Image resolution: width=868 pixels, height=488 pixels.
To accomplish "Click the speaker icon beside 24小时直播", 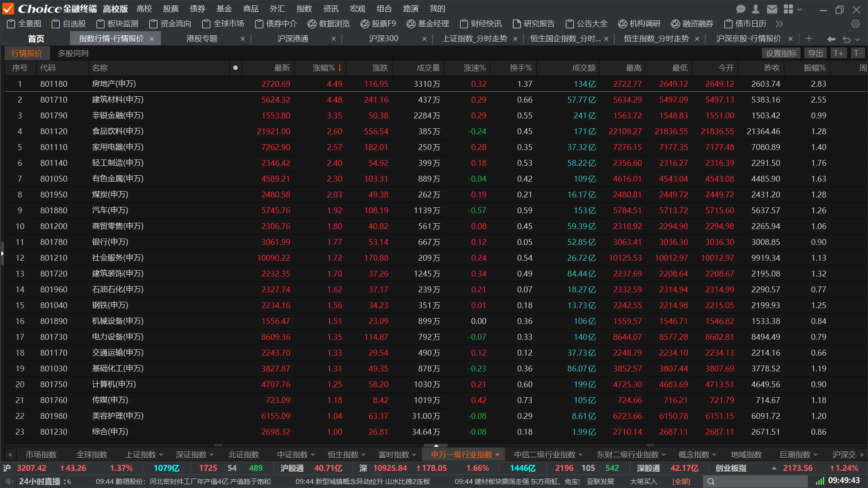I will tap(9, 481).
